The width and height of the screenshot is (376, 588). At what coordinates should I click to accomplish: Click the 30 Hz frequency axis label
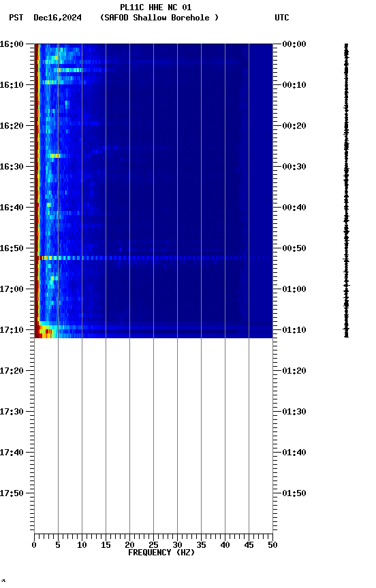tap(177, 545)
